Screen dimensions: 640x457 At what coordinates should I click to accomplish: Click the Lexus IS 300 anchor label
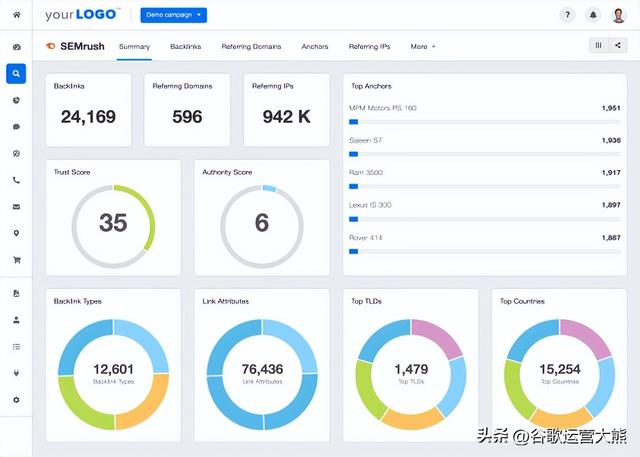[370, 205]
